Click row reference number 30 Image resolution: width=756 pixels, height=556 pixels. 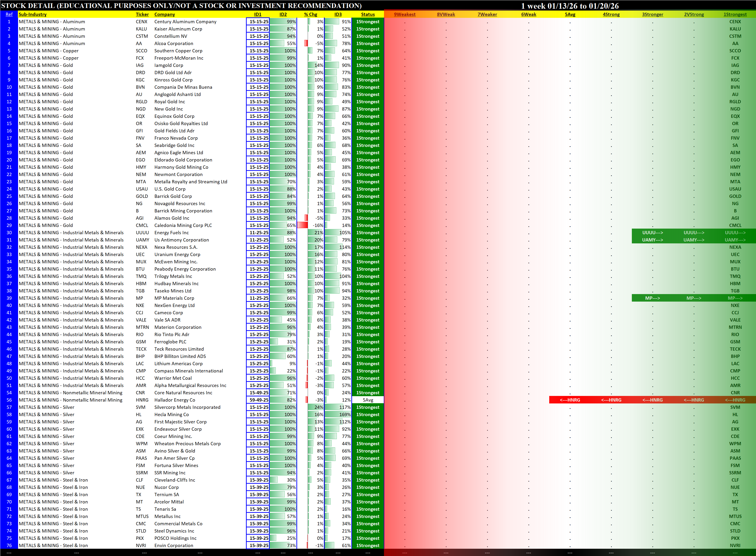tap(9, 233)
